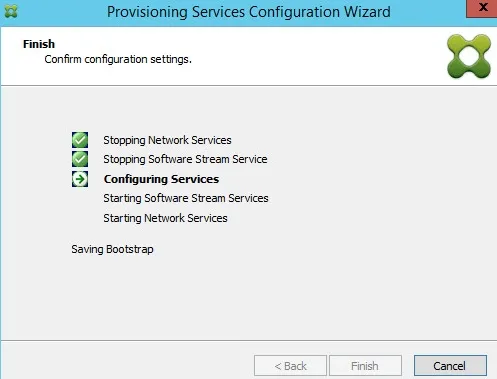Click the large green Citrix logo
The height and width of the screenshot is (379, 497).
[469, 56]
